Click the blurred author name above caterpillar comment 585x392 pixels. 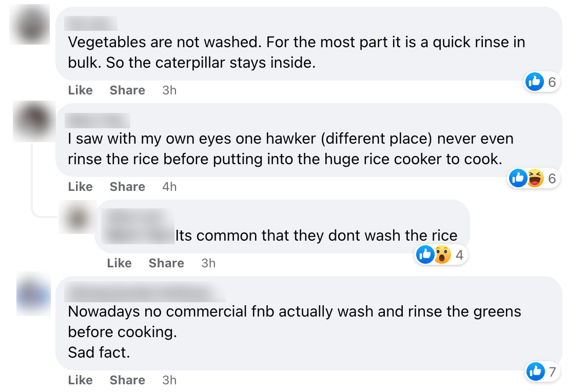coord(91,24)
